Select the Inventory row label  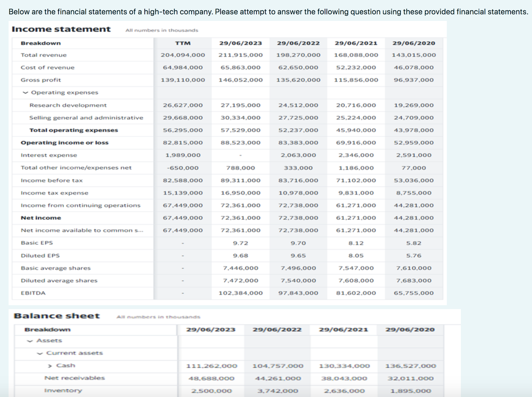[x=63, y=390]
